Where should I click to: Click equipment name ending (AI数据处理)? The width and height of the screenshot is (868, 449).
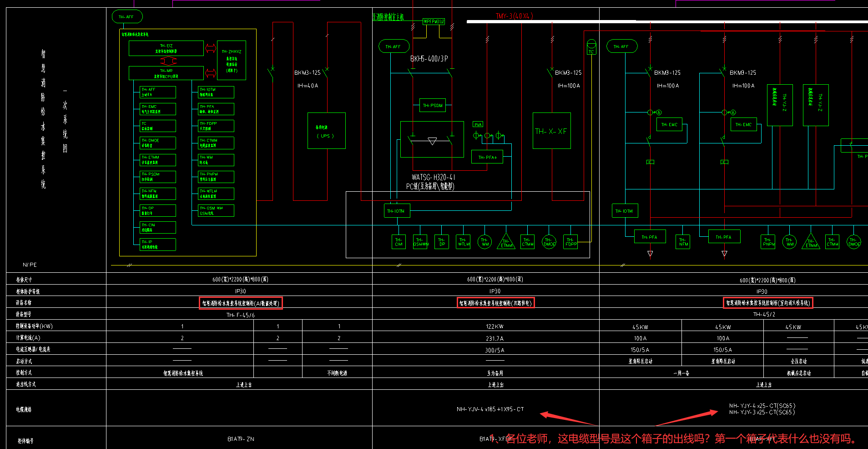tap(241, 303)
